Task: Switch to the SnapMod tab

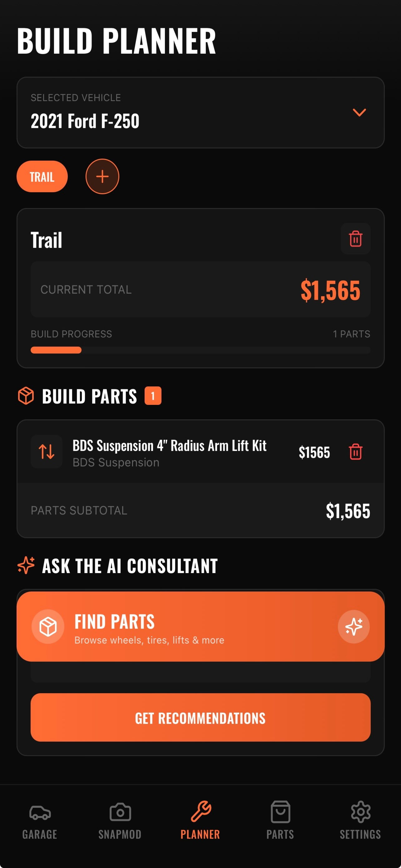Action: tap(120, 820)
